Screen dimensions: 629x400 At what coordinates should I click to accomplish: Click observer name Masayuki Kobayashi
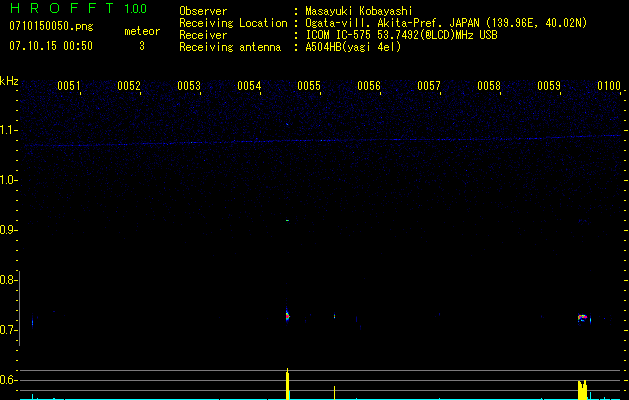click(359, 11)
